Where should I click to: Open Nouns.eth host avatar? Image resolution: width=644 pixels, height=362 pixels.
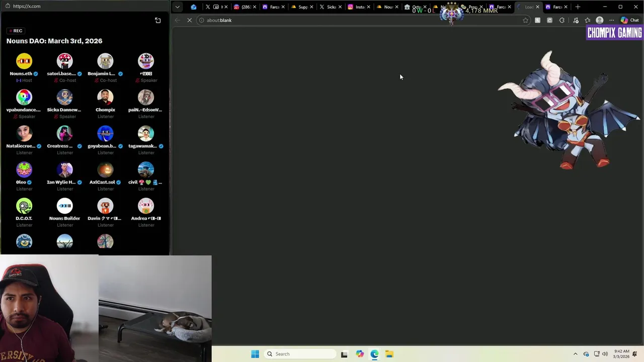(24, 61)
